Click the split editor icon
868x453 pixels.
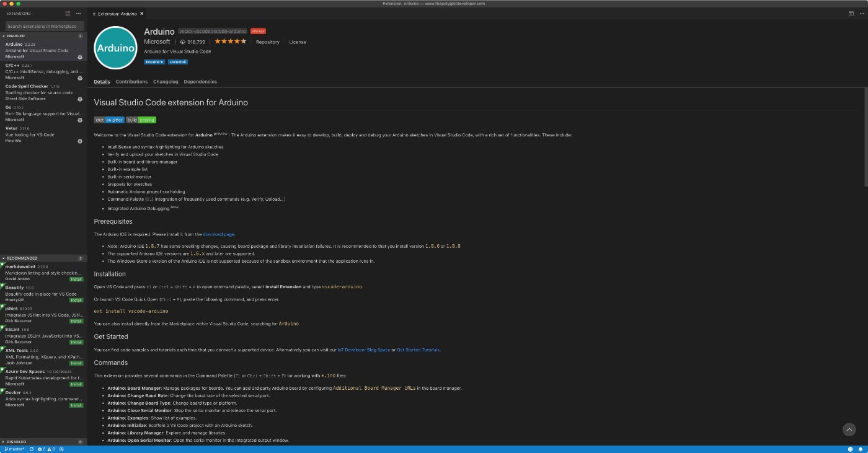tap(851, 13)
